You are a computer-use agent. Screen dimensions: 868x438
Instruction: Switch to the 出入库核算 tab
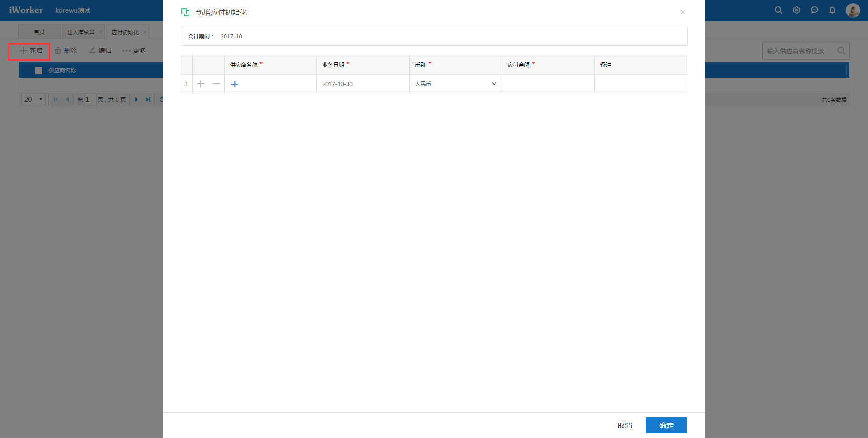81,32
